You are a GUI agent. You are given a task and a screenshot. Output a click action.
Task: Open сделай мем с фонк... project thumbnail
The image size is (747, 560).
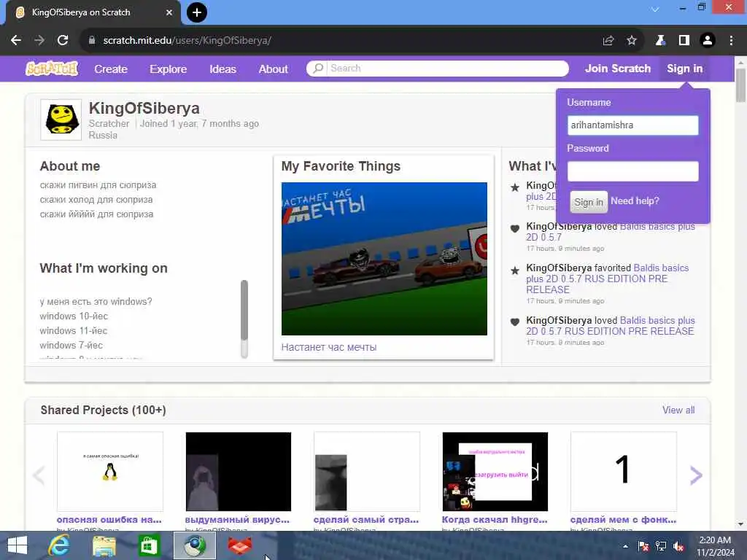624,472
